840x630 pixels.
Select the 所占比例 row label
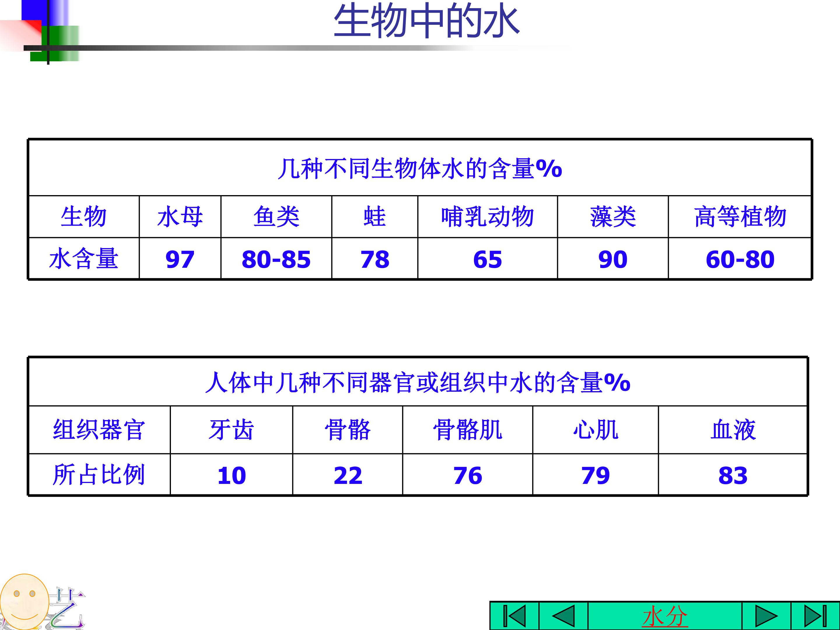[99, 475]
